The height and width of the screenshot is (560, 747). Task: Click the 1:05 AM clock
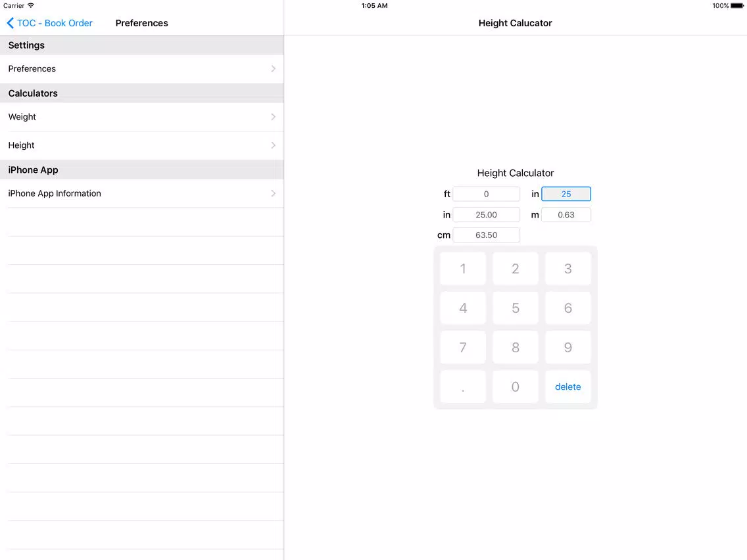tap(374, 6)
